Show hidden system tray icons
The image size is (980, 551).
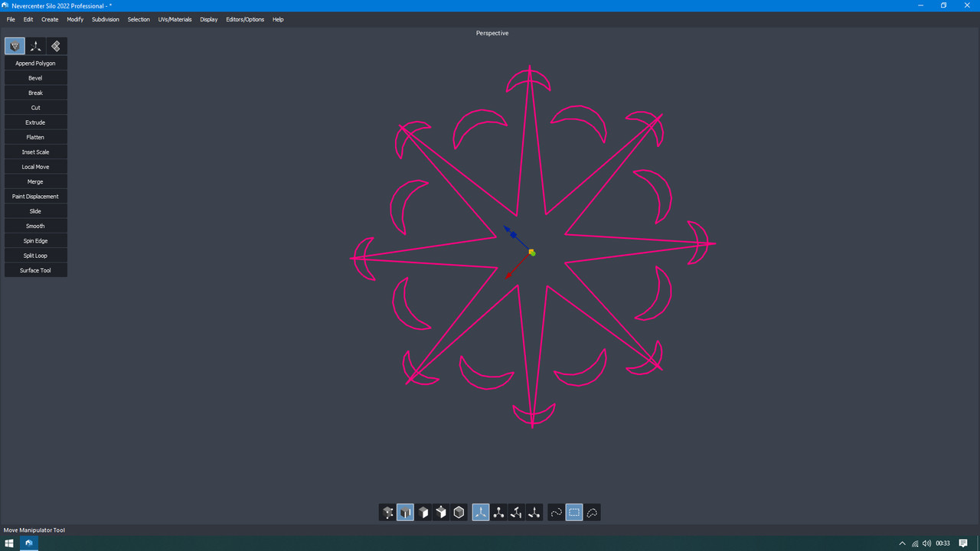tap(902, 543)
